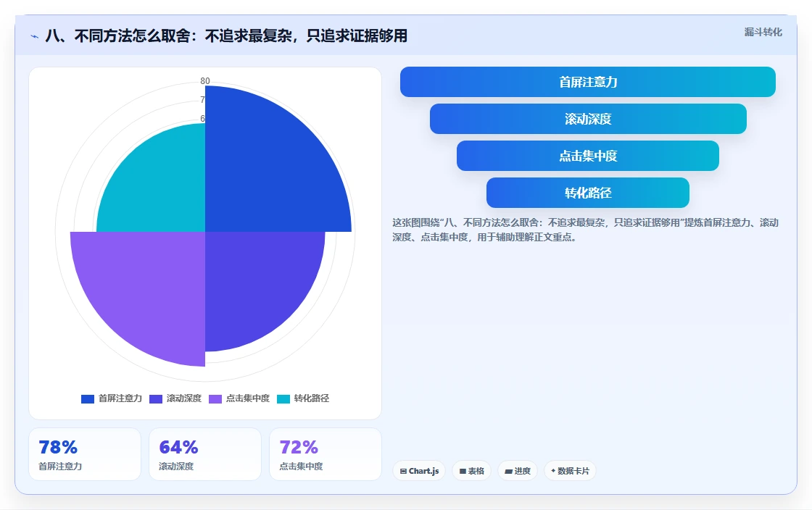Viewport: 812px width, 510px height.
Task: Toggle 首屏注意力 legend swatch in chart
Action: pos(88,398)
